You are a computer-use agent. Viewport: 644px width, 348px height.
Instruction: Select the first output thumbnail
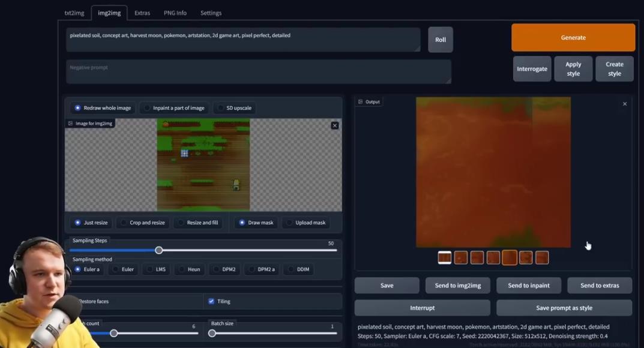click(x=444, y=257)
